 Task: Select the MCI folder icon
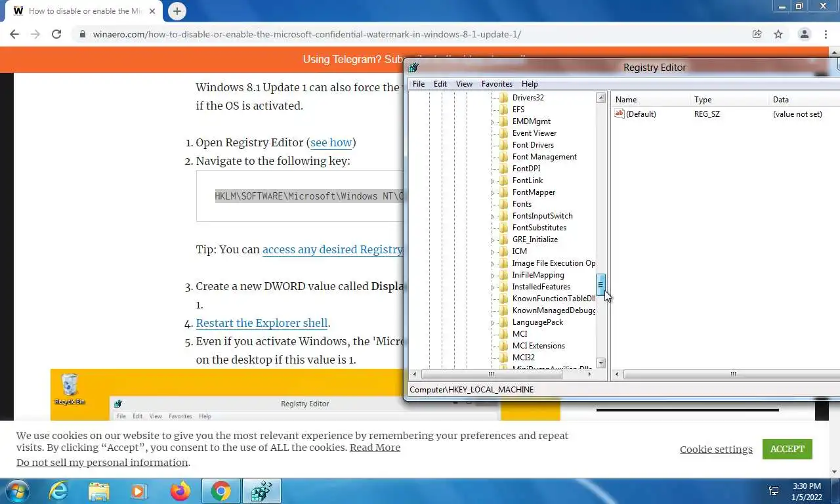tap(504, 334)
